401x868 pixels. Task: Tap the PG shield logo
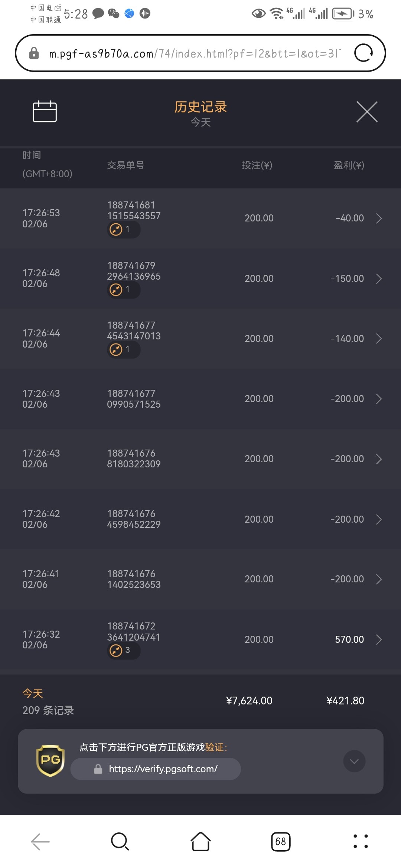coord(50,761)
